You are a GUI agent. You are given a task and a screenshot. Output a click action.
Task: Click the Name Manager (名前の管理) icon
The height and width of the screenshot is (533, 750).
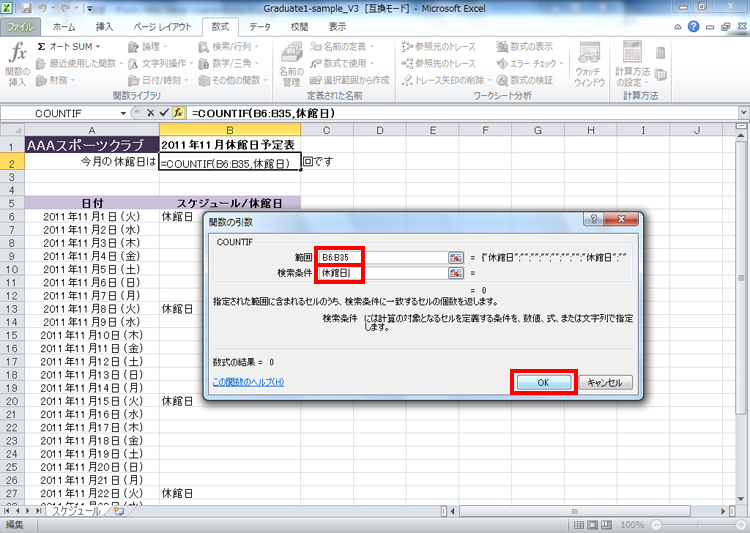pyautogui.click(x=291, y=65)
